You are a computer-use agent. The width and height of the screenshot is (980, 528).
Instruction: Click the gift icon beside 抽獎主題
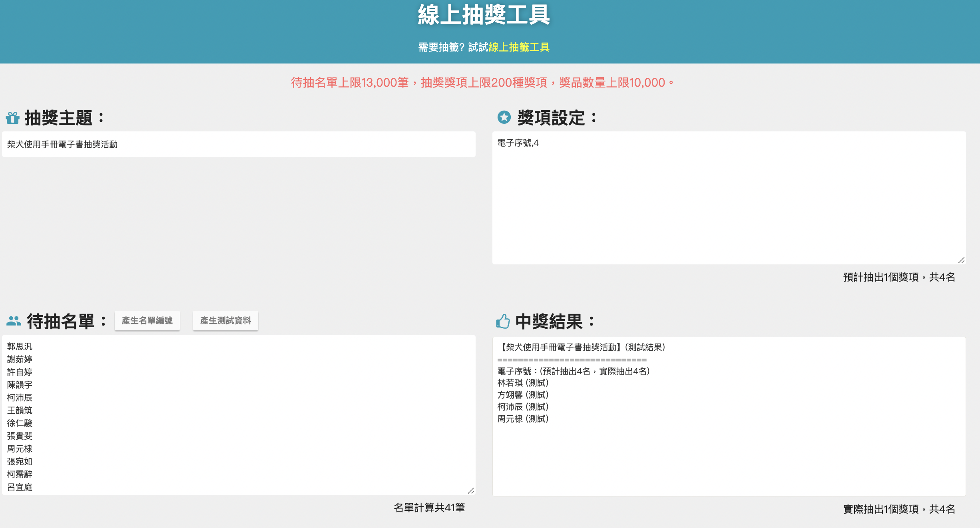pyautogui.click(x=12, y=117)
